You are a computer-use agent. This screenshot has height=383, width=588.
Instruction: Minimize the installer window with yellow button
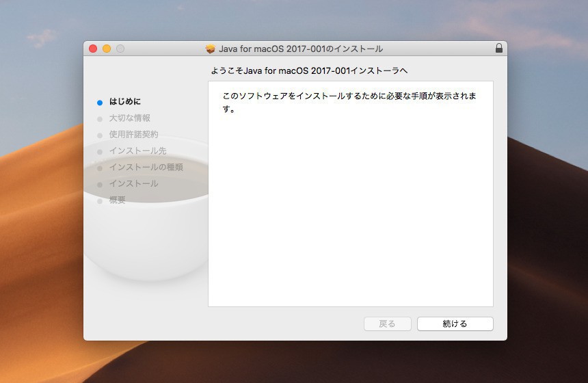(x=107, y=49)
